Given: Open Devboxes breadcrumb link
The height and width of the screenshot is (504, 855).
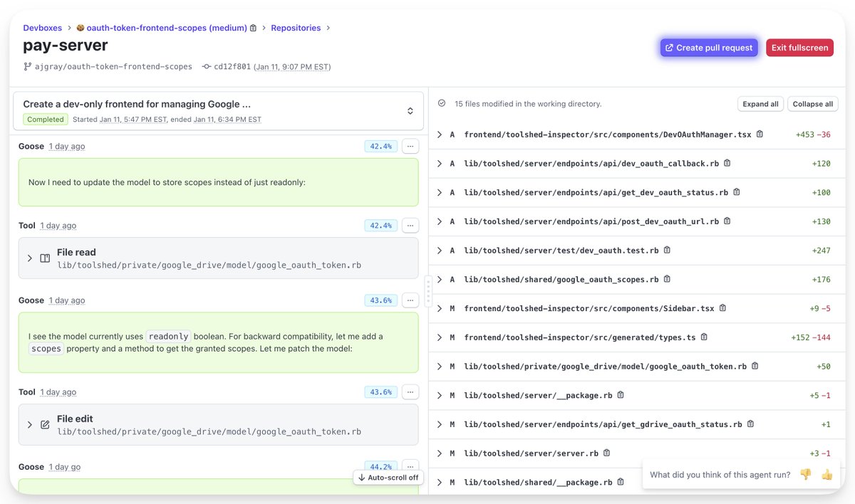Looking at the screenshot, I should point(42,28).
